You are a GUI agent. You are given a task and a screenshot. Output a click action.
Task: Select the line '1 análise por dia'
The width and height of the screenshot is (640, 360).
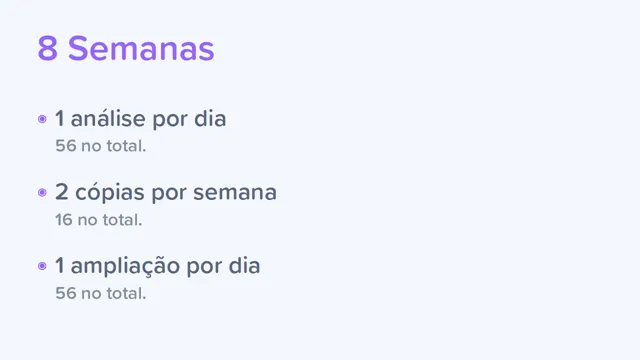click(140, 119)
